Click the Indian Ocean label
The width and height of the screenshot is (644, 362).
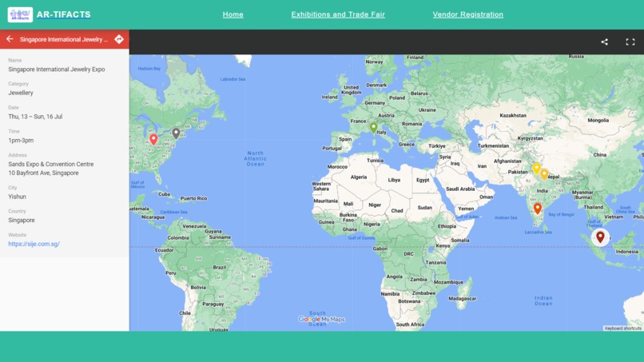click(x=543, y=300)
